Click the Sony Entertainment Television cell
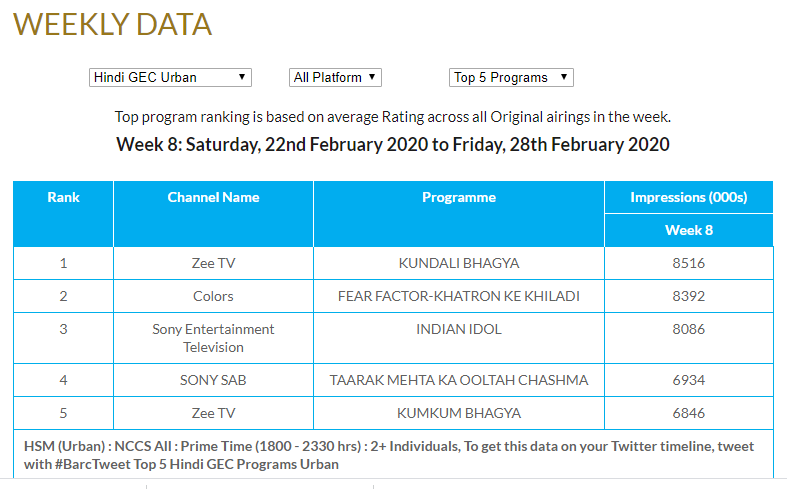Viewport: 787px width, 489px height. click(213, 338)
